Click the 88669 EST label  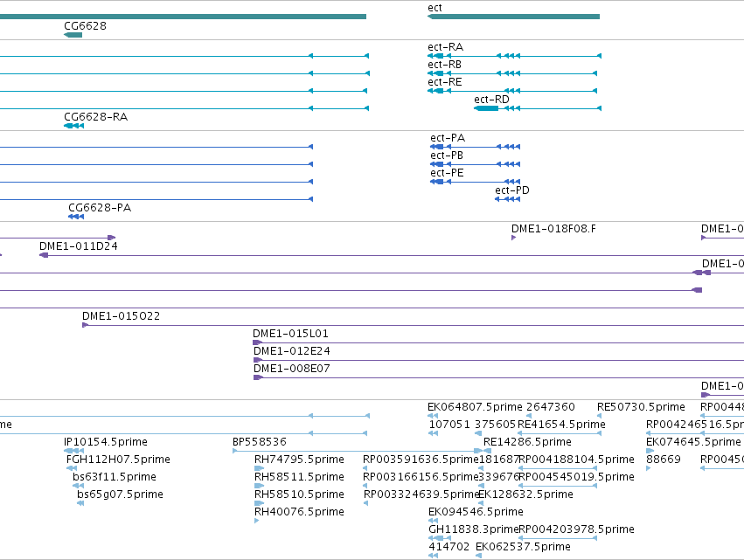664,460
